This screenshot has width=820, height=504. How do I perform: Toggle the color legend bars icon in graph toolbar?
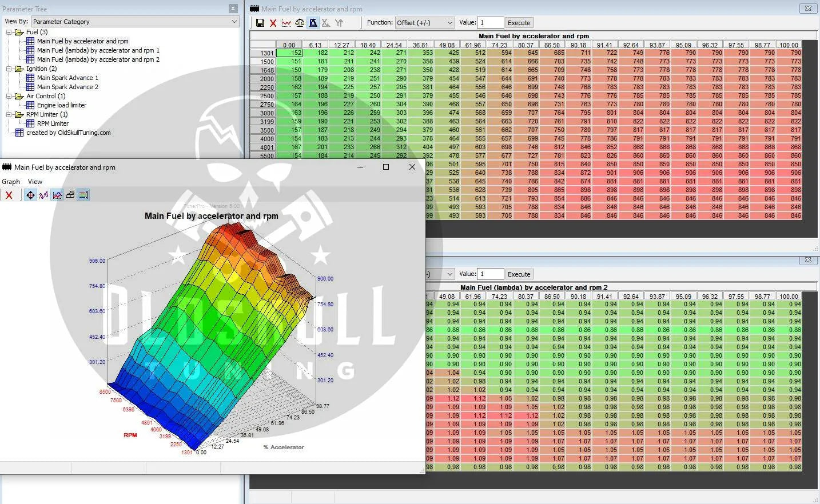click(83, 195)
